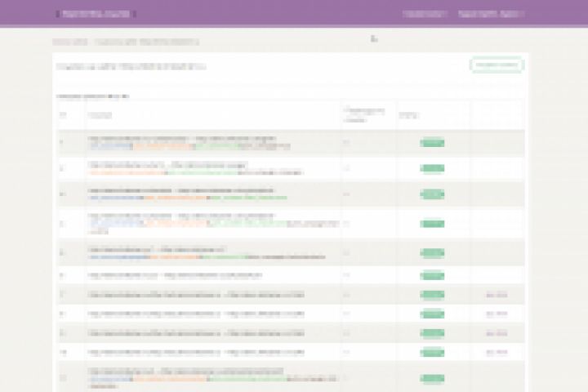This screenshot has height=392, width=588.
Task: Click the purple action link in seventh table row
Action: 497,295
